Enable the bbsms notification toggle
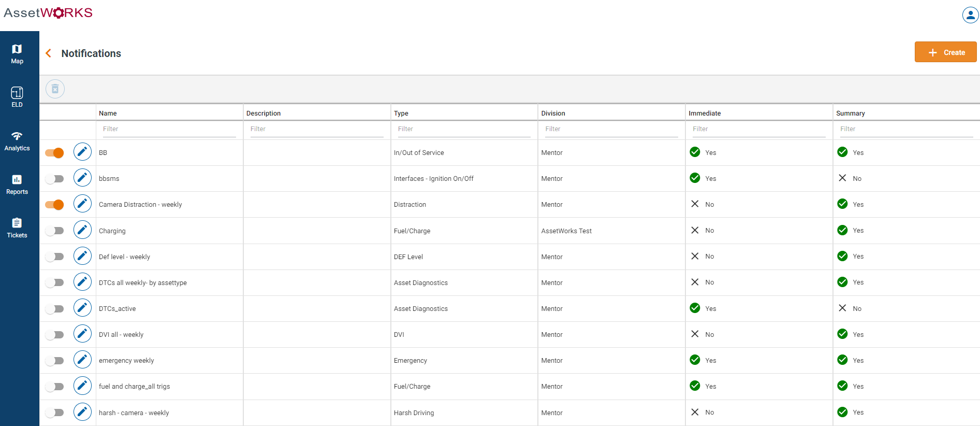 click(x=54, y=179)
